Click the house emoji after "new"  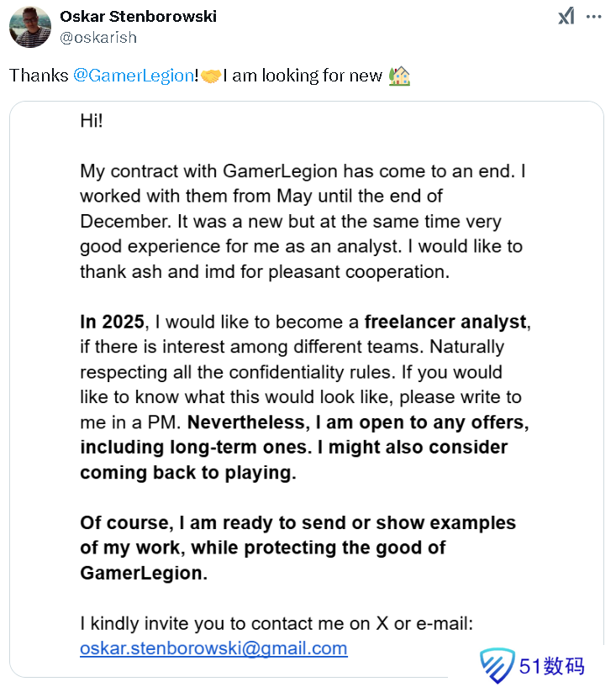coord(398,76)
